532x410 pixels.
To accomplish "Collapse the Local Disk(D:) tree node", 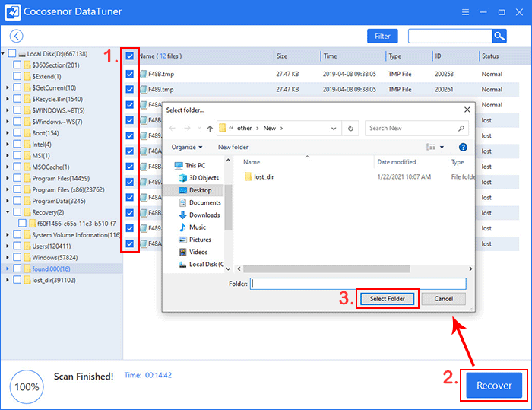I will tap(3, 54).
